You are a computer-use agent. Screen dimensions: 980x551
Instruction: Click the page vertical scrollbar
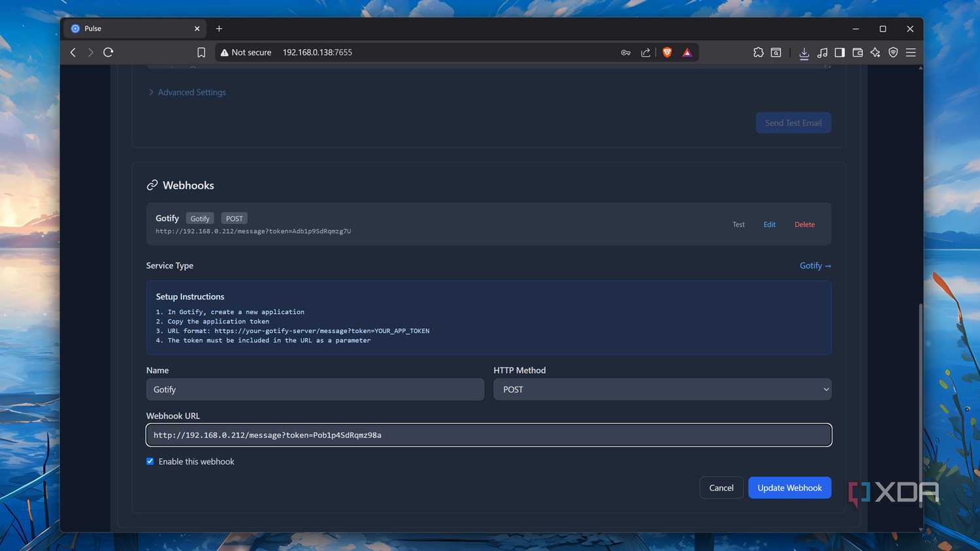click(921, 405)
